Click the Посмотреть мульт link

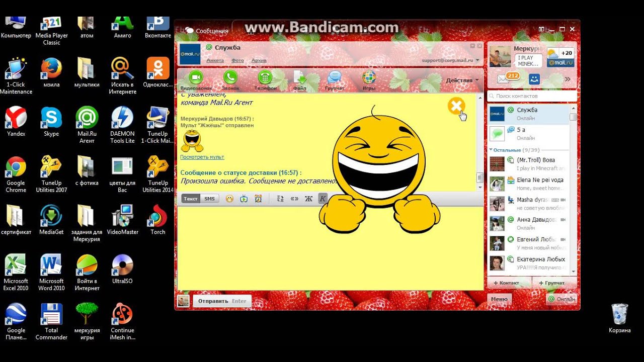[x=202, y=157]
